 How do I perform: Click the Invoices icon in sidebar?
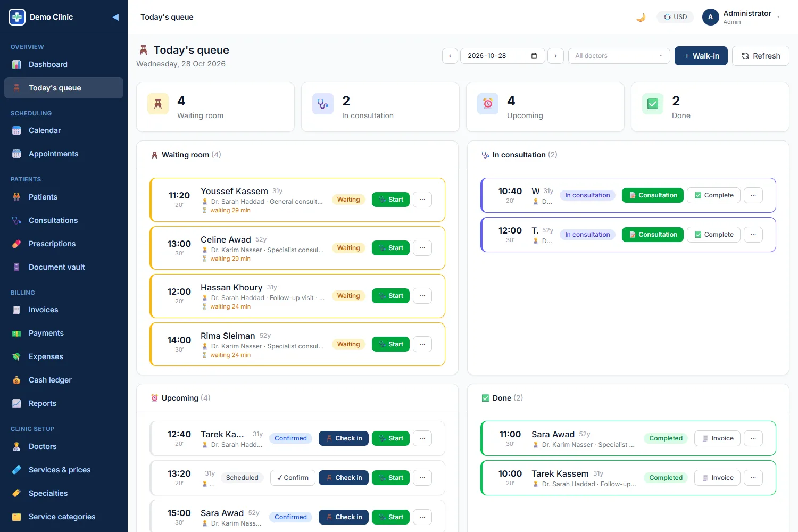tap(16, 310)
